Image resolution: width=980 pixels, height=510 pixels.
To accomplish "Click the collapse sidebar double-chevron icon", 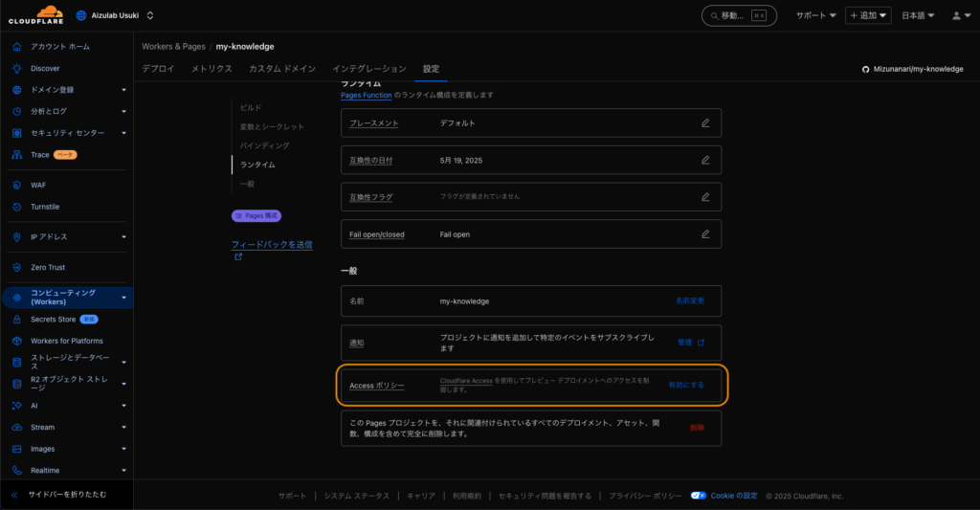I will (x=14, y=495).
